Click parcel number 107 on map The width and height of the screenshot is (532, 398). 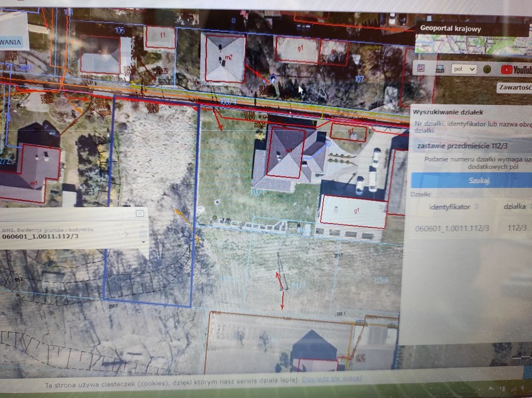tap(359, 79)
